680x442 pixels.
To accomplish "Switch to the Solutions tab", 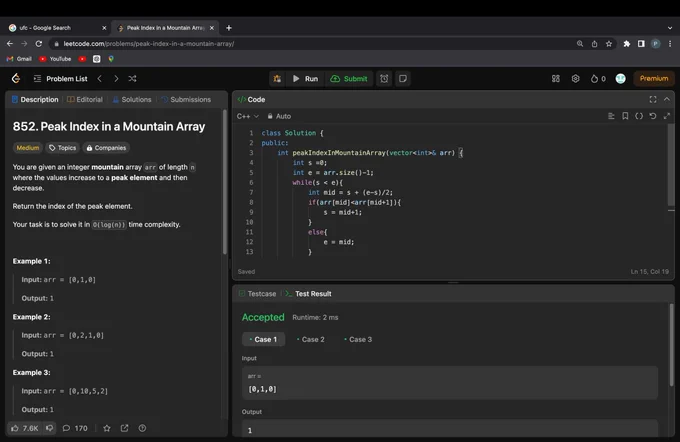I will pos(132,99).
